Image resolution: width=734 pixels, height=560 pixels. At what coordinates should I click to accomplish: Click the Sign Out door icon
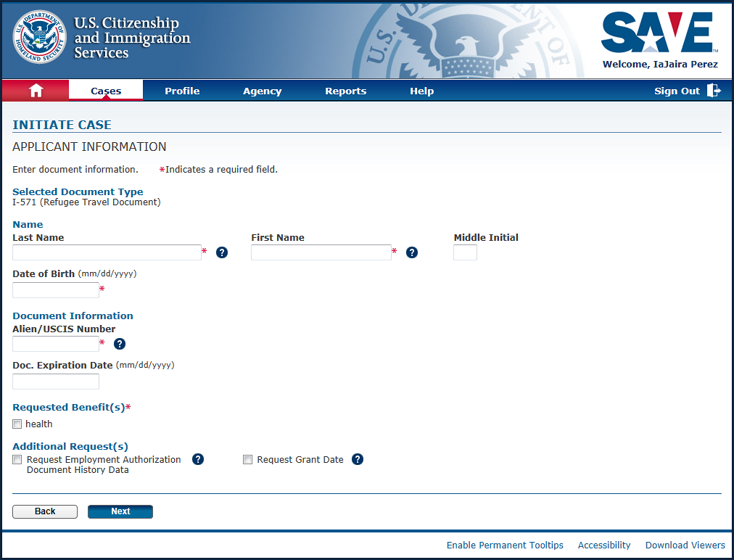pos(714,91)
